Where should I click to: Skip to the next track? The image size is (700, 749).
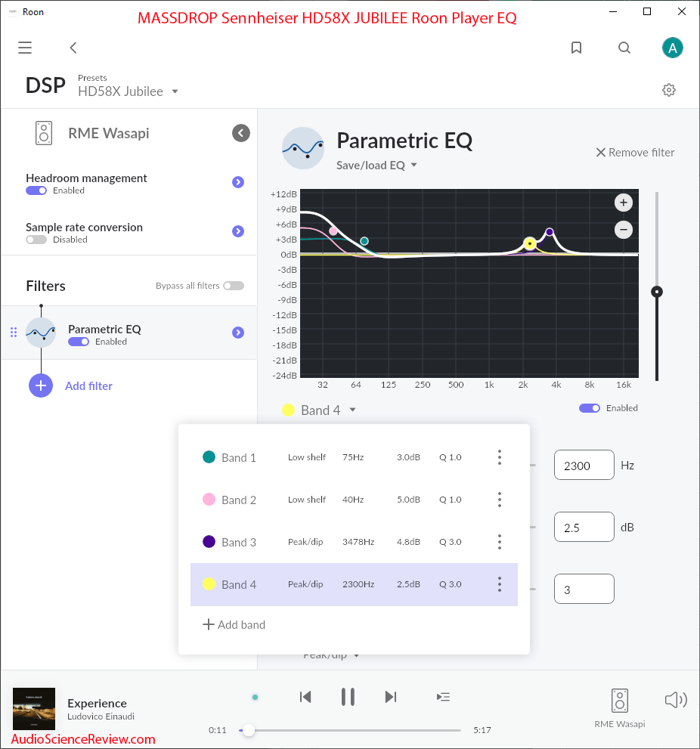(x=391, y=697)
